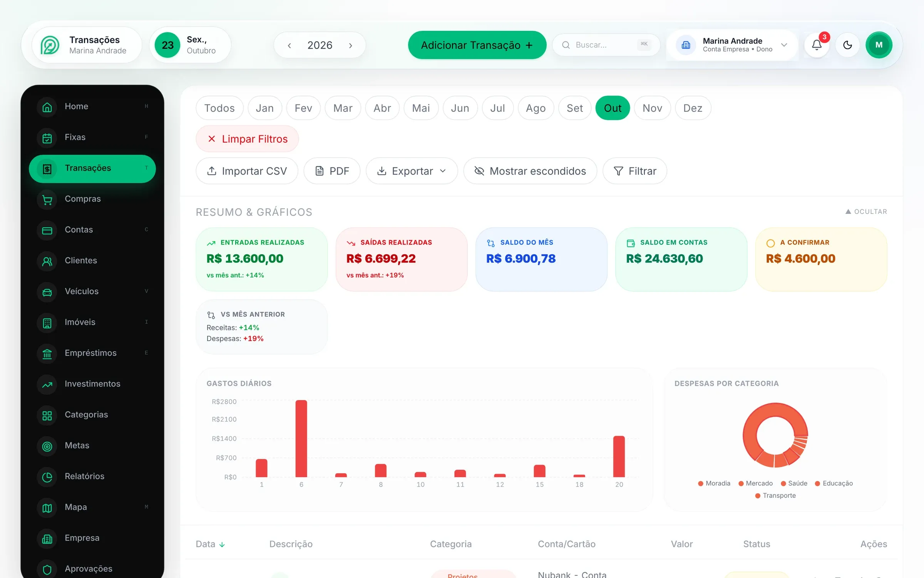Sort table by Data column
The width and height of the screenshot is (924, 578).
[210, 544]
